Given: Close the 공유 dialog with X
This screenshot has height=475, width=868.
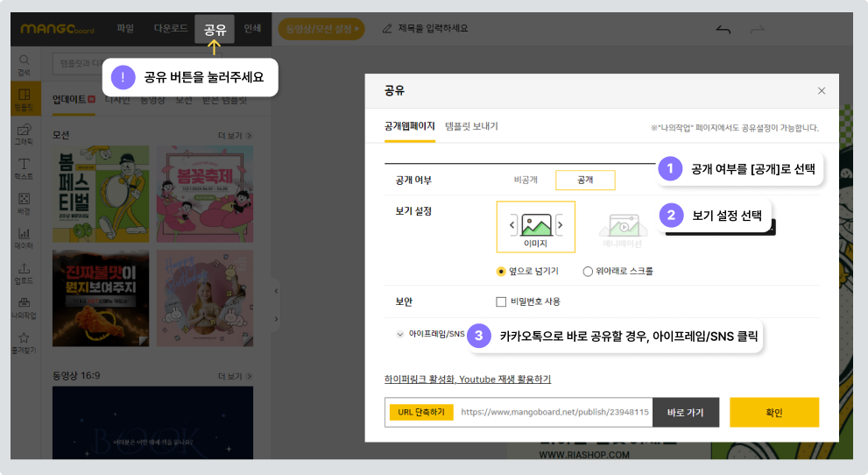Looking at the screenshot, I should (821, 91).
